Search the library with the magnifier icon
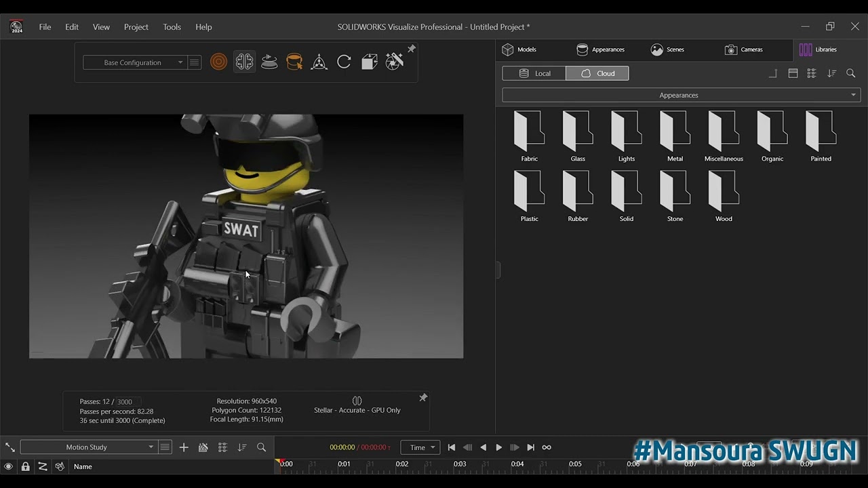 point(851,73)
